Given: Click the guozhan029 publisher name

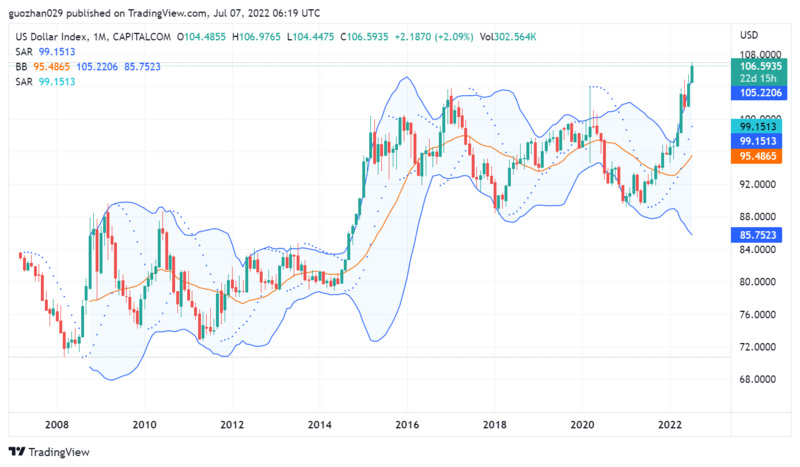Looking at the screenshot, I should coord(36,13).
